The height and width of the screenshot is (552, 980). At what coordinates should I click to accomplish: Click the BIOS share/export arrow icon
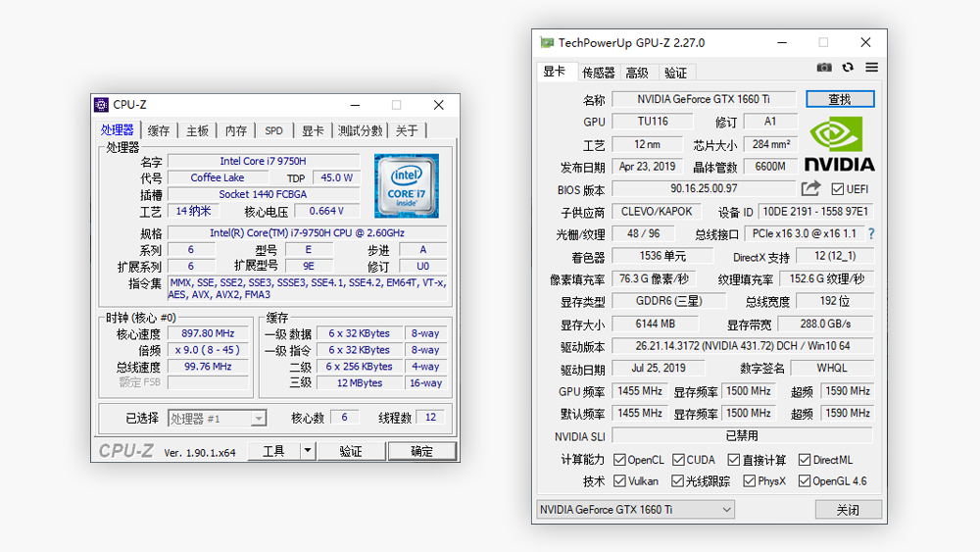coord(810,188)
